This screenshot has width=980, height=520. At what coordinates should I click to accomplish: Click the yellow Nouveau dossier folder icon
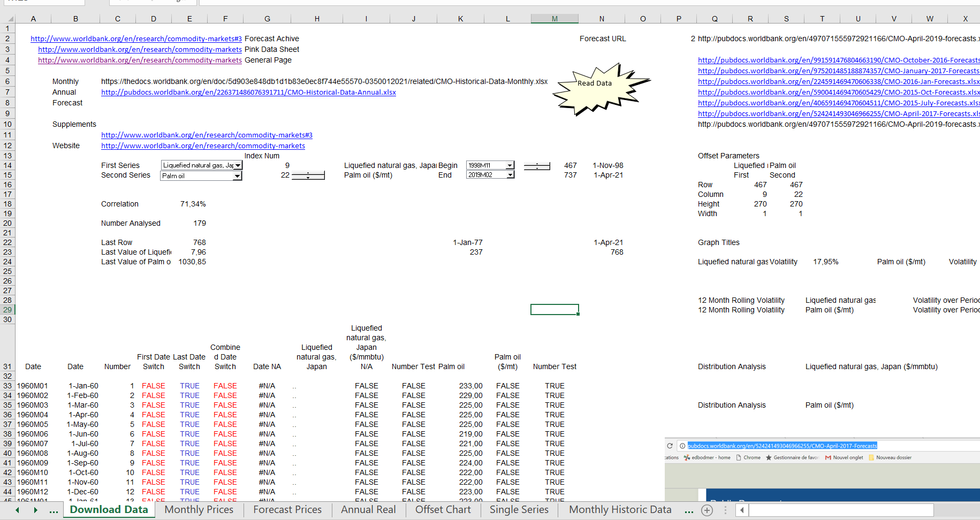point(871,457)
